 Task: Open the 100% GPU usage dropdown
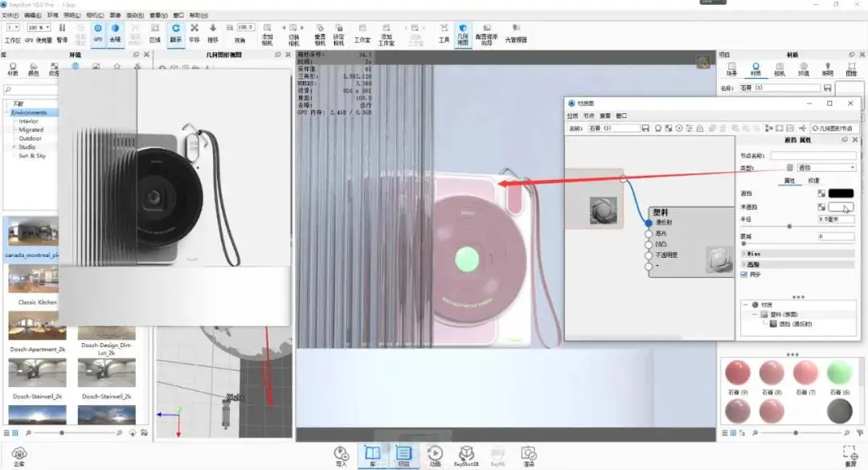(x=39, y=27)
